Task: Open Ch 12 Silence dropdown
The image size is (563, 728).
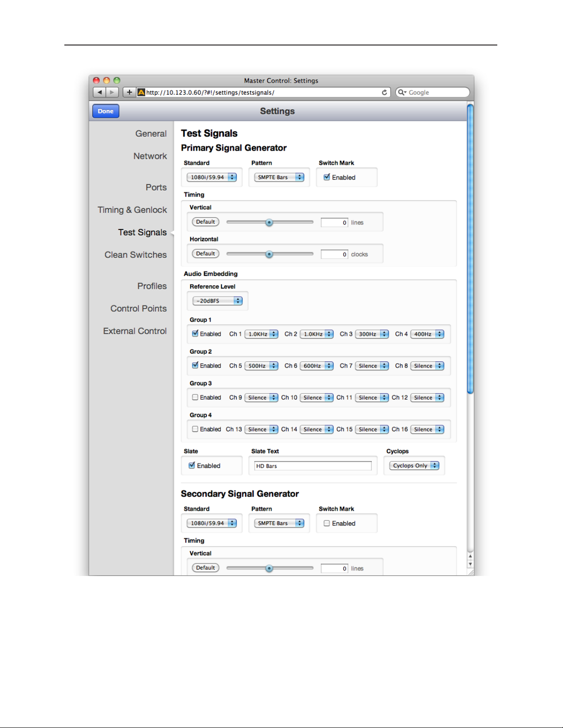Action: point(427,397)
